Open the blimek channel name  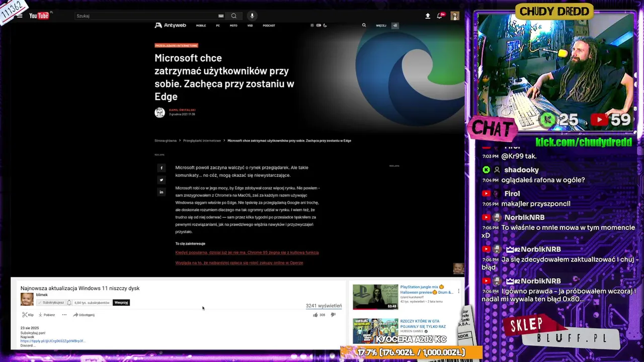42,295
